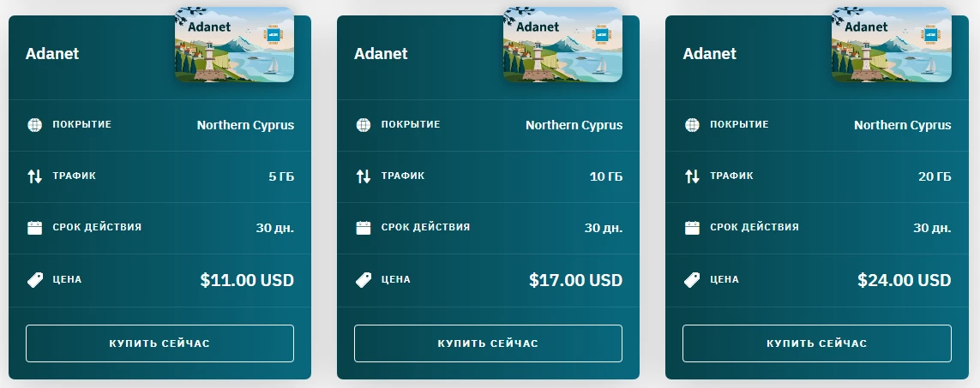Click the price tag icon beside $17.00 USD
This screenshot has width=980, height=388.
click(364, 280)
